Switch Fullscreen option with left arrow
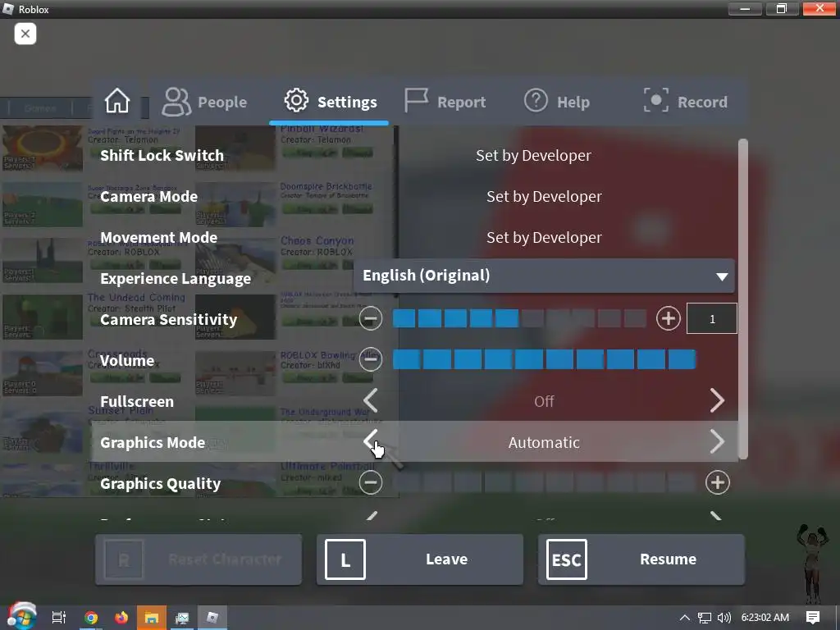The width and height of the screenshot is (840, 630). [x=371, y=400]
